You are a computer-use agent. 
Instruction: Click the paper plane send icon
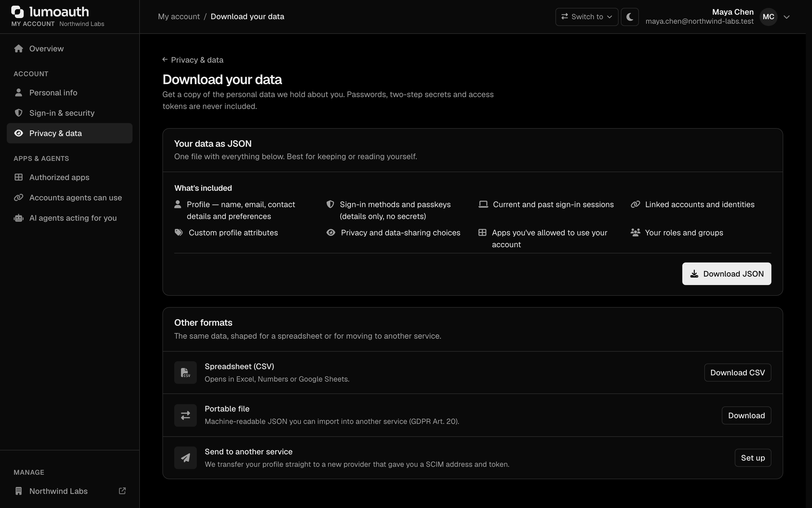(x=185, y=458)
